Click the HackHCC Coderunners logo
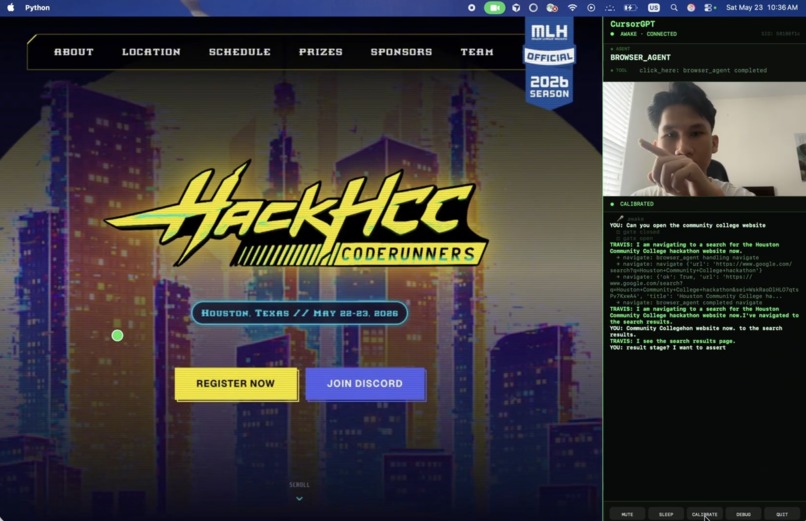Screen dimensions: 806x521 pos(297,215)
